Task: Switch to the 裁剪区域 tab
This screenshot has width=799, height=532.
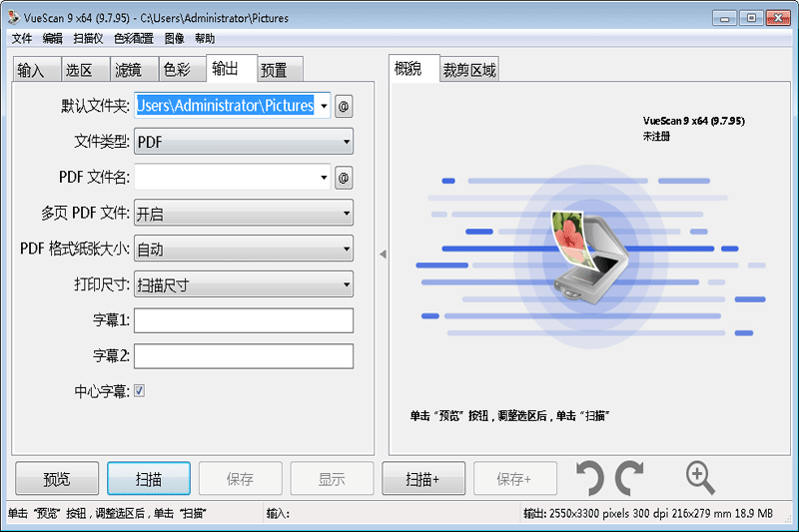Action: click(x=469, y=70)
